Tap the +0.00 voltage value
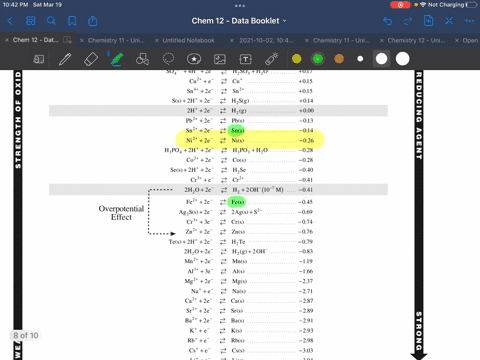 pos(306,110)
